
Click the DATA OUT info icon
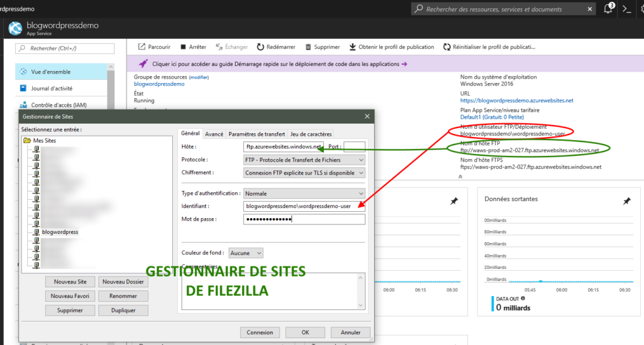pos(523,298)
